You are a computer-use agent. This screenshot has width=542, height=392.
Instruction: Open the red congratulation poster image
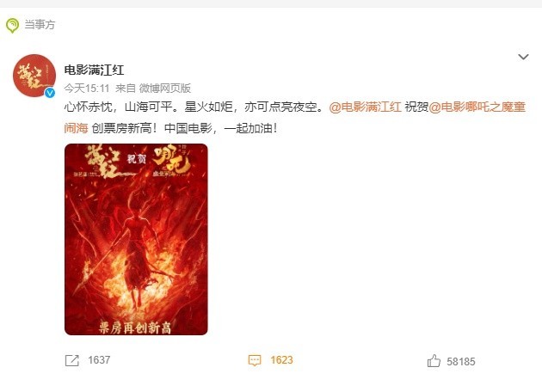[x=136, y=239]
